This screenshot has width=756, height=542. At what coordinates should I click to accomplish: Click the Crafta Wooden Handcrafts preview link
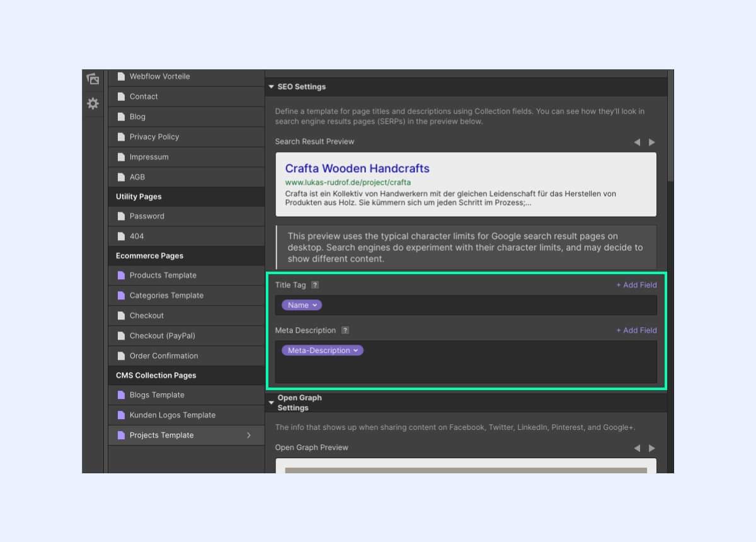[x=357, y=168]
